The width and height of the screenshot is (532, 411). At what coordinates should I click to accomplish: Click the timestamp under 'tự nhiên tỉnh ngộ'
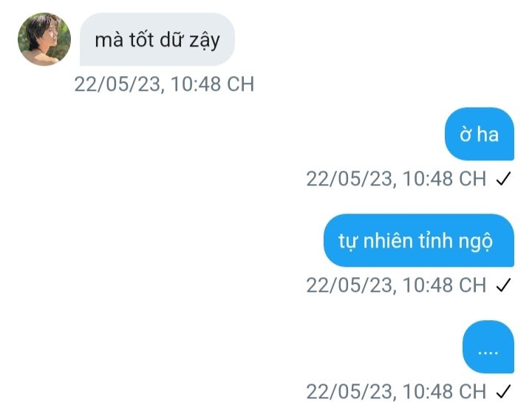[x=396, y=285]
